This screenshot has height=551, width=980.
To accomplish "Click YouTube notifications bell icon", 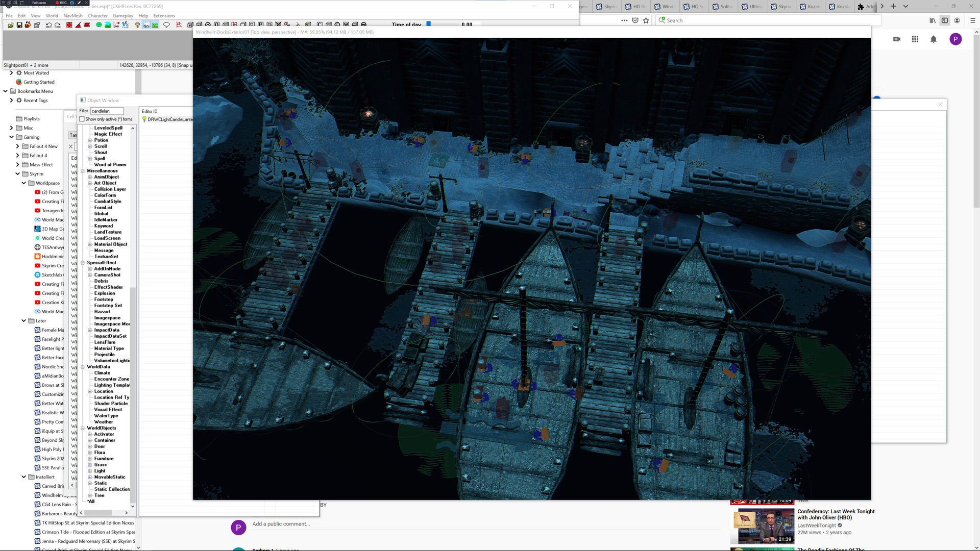I will click(933, 39).
